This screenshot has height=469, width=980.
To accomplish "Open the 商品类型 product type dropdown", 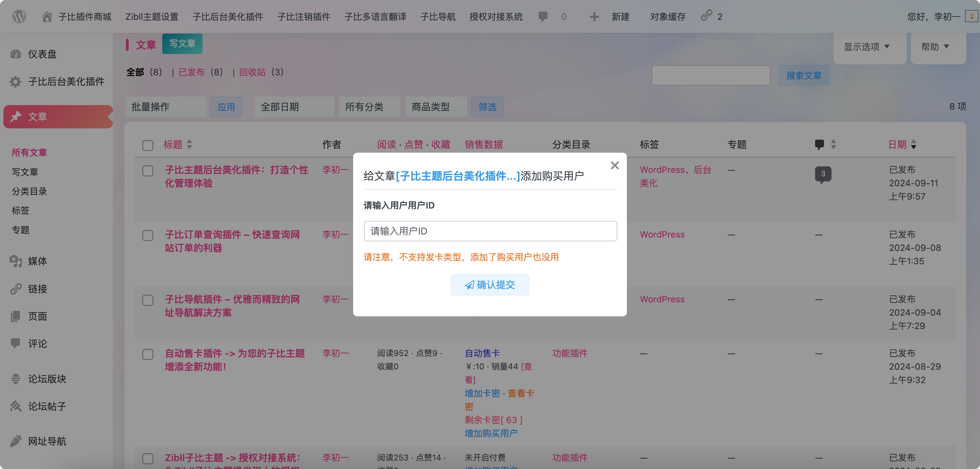I will 436,107.
